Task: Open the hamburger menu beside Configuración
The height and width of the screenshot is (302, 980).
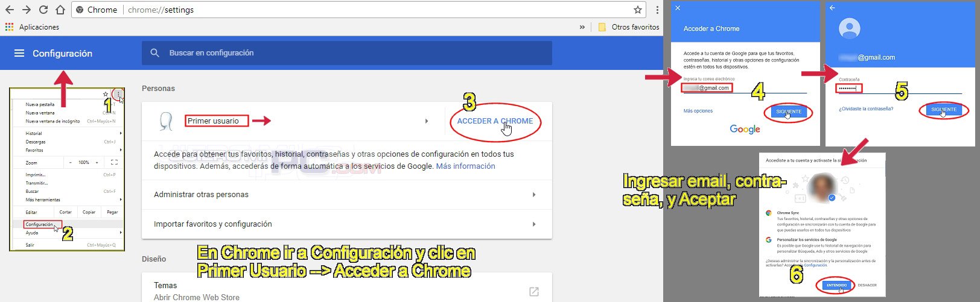Action: (19, 53)
